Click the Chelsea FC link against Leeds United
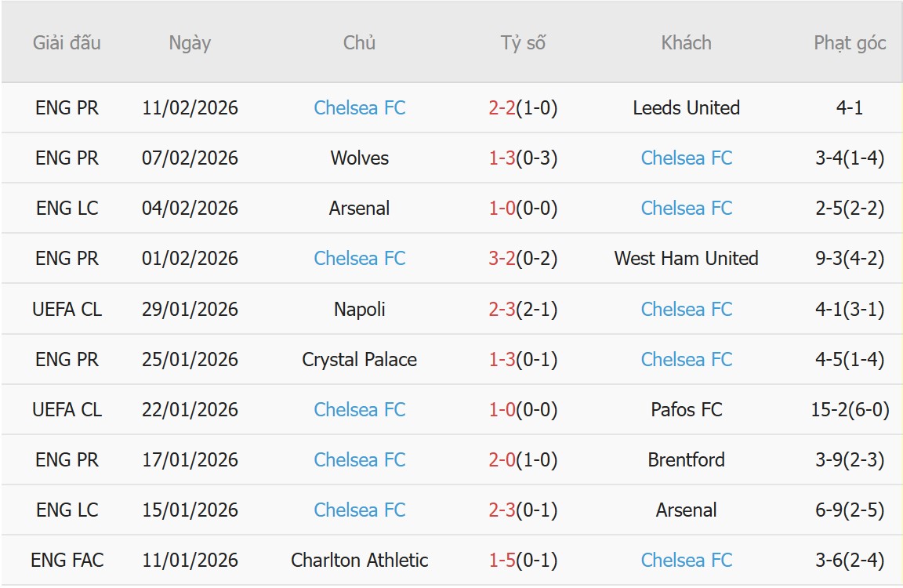This screenshot has width=903, height=588. pyautogui.click(x=360, y=108)
